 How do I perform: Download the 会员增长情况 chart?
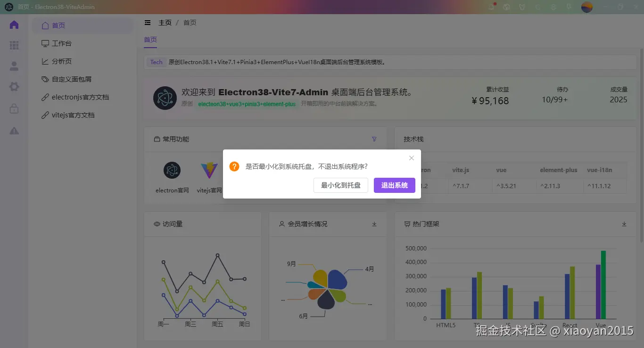coord(374,224)
